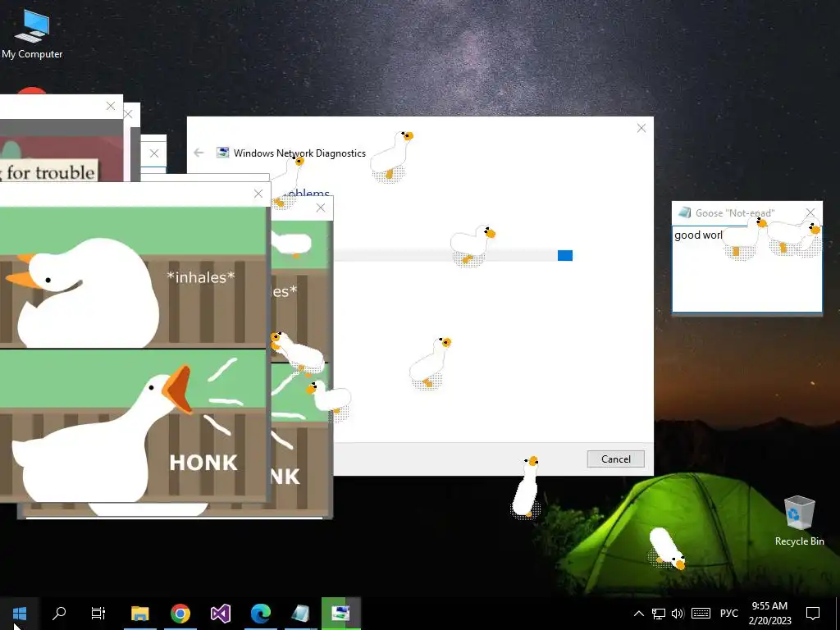Close the Goose "Not-epad" window
The width and height of the screenshot is (840, 630).
pyautogui.click(x=810, y=212)
